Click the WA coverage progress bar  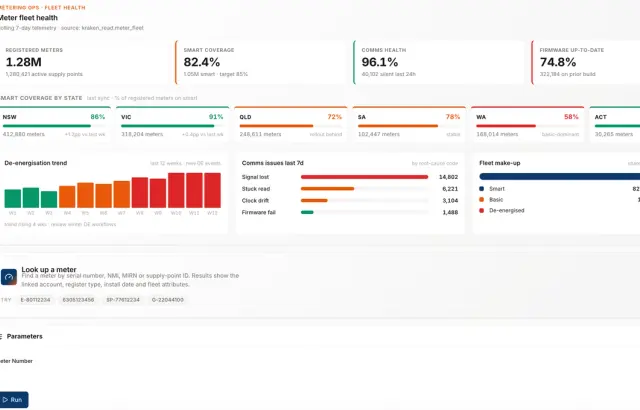tap(527, 126)
